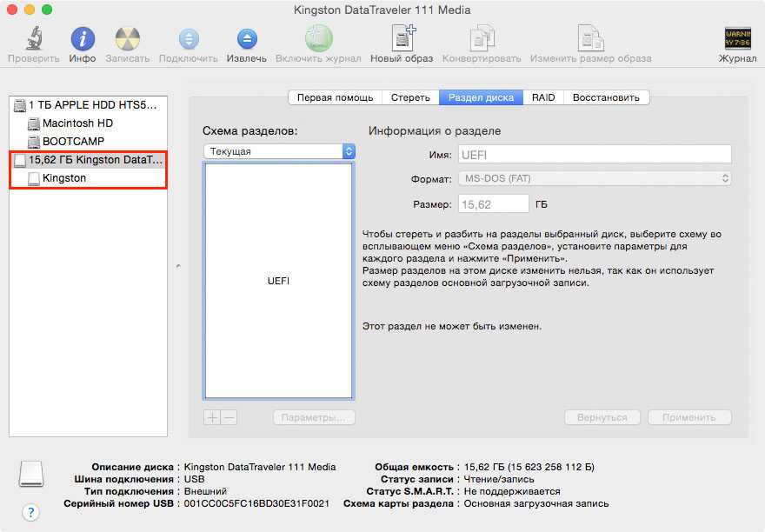Image resolution: width=765 pixels, height=532 pixels.
Task: Click serial number 001CC0C5FC16BD30E31F0021 text
Action: click(256, 503)
